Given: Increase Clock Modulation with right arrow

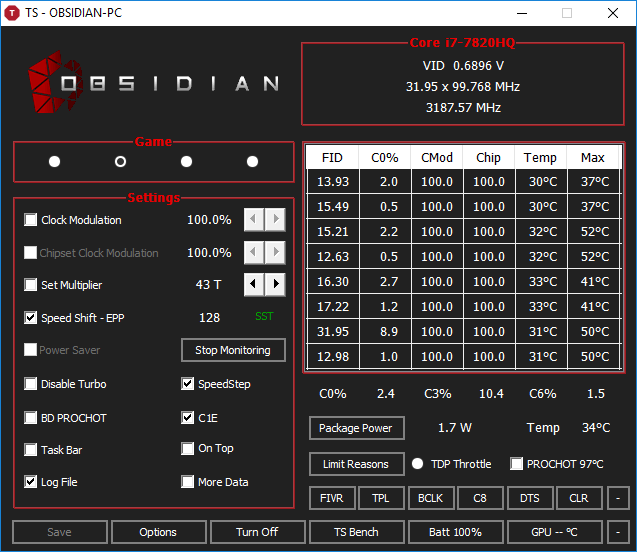Looking at the screenshot, I should pyautogui.click(x=275, y=220).
